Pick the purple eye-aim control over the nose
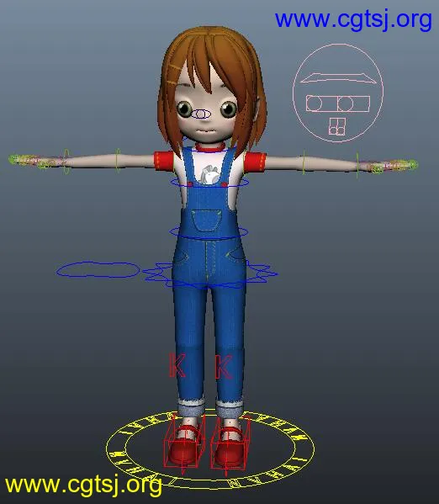Image resolution: width=439 pixels, height=504 pixels. click(x=201, y=114)
